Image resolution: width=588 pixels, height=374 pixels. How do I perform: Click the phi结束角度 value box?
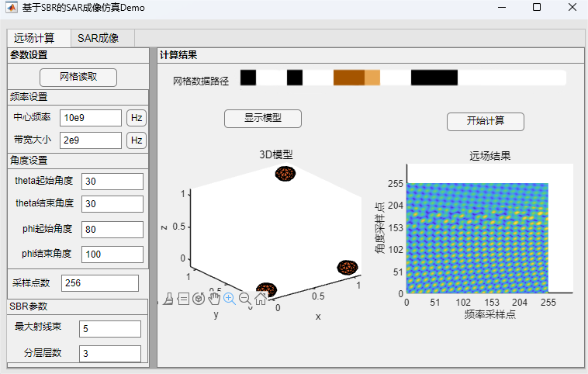pos(112,254)
